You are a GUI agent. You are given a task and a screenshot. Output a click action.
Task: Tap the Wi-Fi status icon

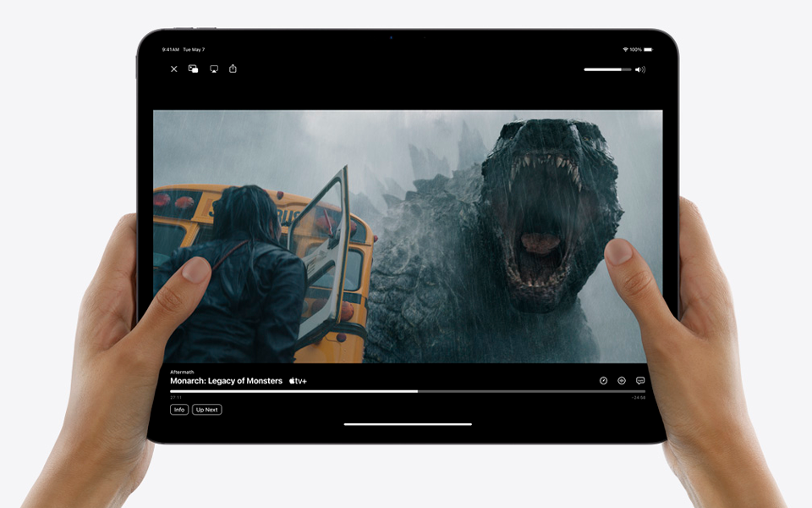[625, 50]
